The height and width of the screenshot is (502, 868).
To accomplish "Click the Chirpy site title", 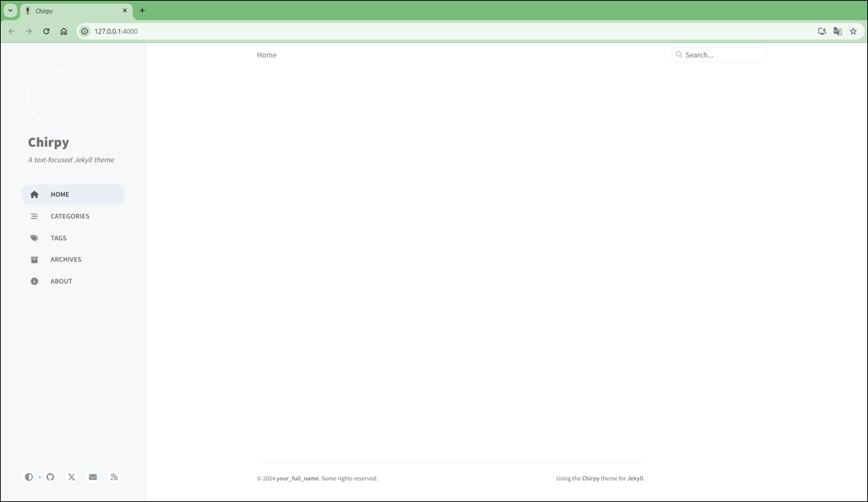I will point(49,143).
